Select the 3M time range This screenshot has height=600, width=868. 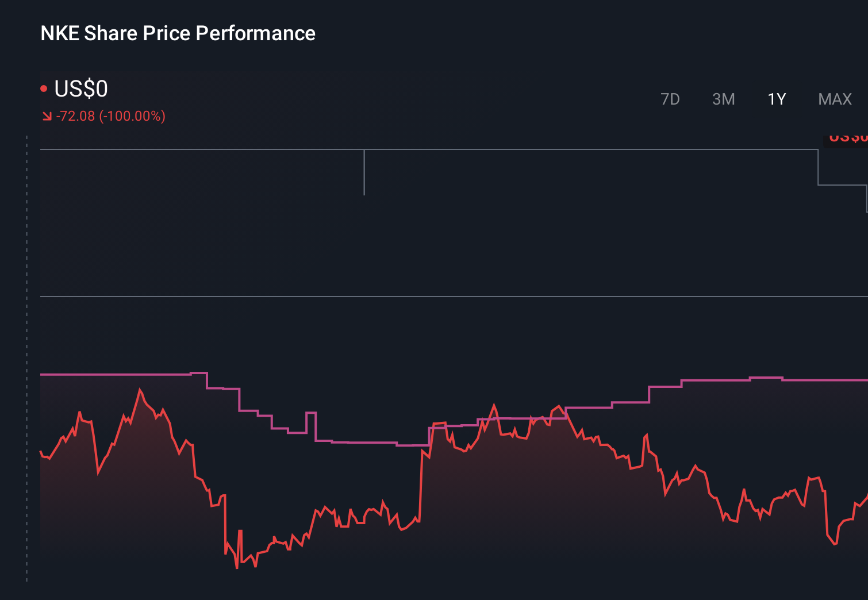[x=723, y=99]
